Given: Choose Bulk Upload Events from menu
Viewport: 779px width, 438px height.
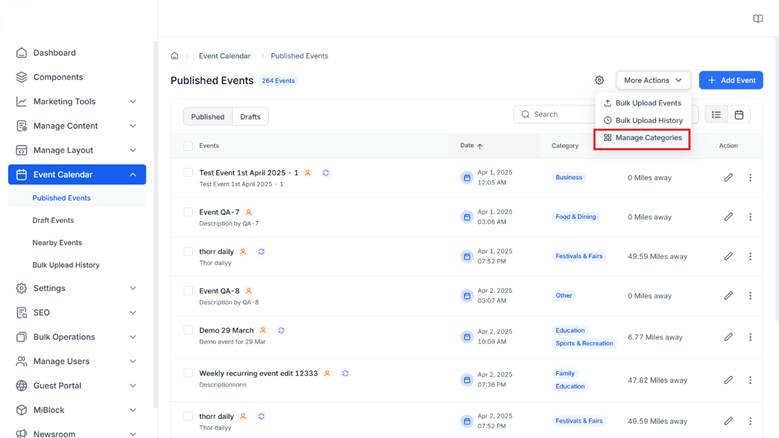Looking at the screenshot, I should (642, 103).
